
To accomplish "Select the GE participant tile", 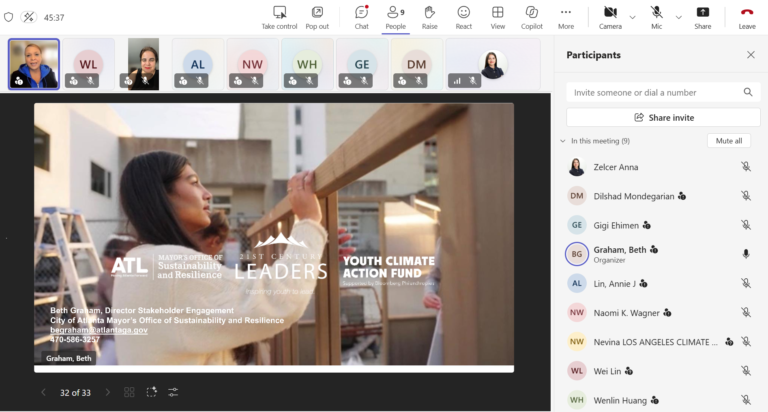I will pyautogui.click(x=362, y=64).
